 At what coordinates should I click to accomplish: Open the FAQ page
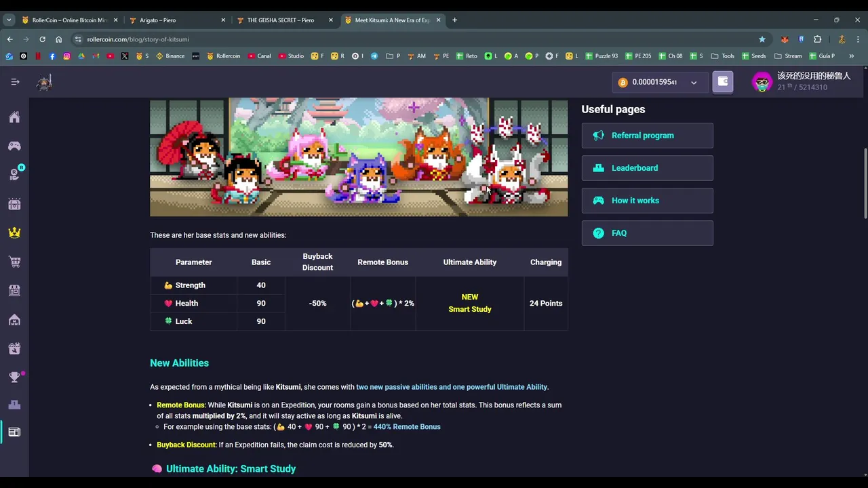click(647, 233)
